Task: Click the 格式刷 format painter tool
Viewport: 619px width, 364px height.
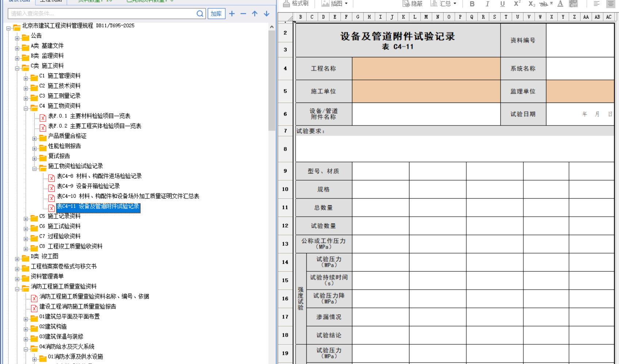Action: click(296, 3)
